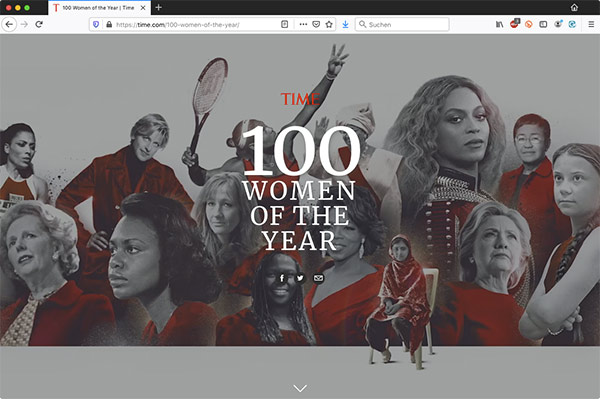This screenshot has width=600, height=399.
Task: Open the Firefox hamburger menu
Action: [x=591, y=24]
